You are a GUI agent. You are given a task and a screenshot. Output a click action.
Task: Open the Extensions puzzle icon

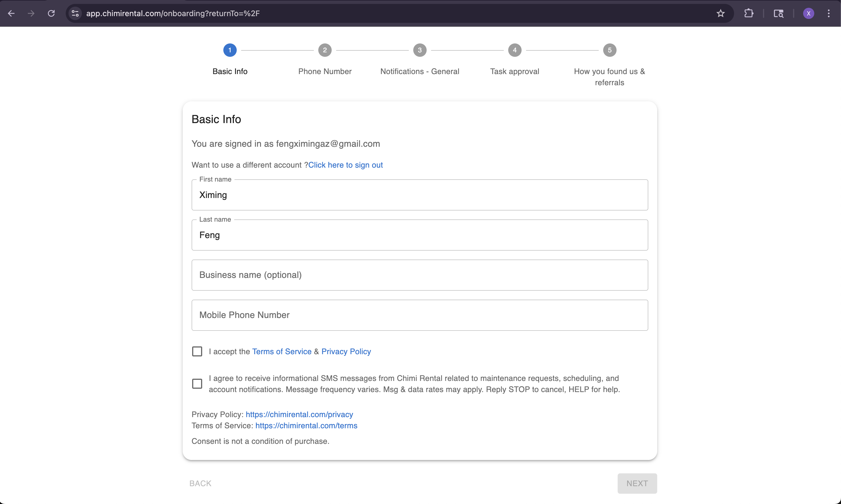(749, 13)
